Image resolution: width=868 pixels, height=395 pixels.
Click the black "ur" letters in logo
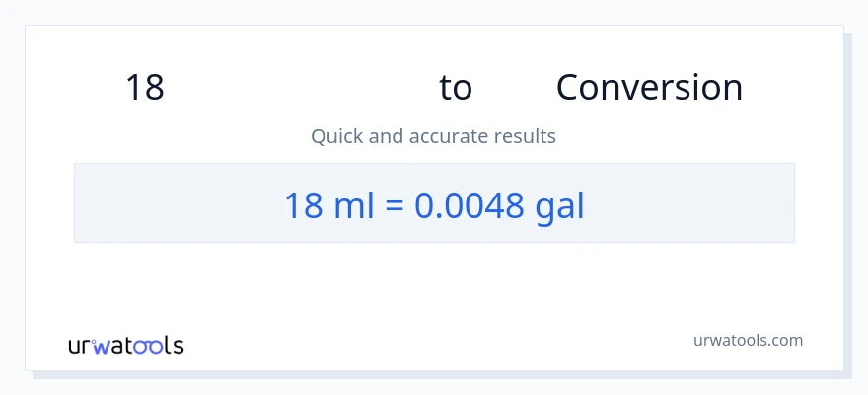pyautogui.click(x=81, y=347)
